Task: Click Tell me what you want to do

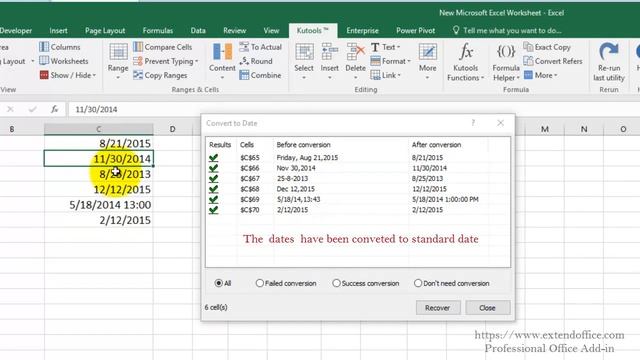Action: click(507, 31)
